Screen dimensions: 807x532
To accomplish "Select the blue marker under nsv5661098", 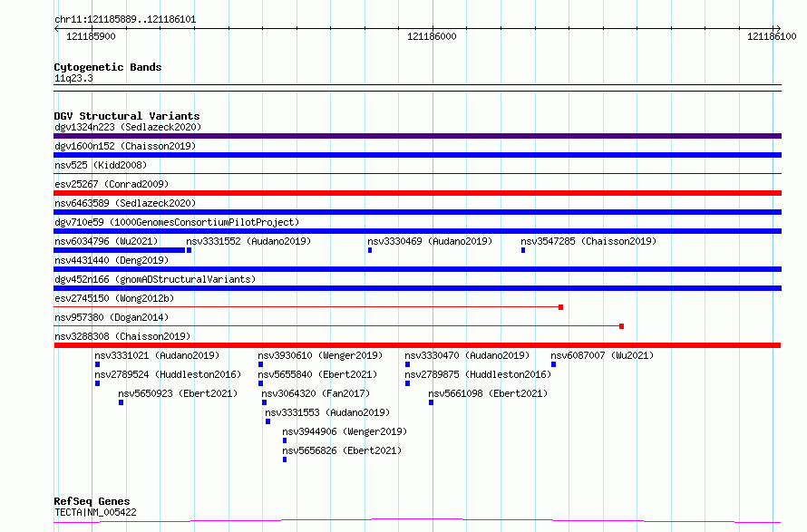I will [x=431, y=402].
